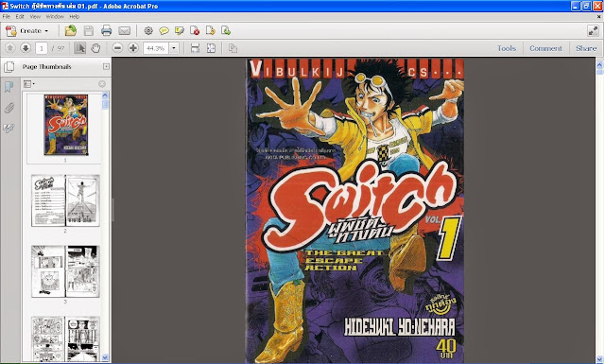Select page 3 thumbnail

(65, 271)
